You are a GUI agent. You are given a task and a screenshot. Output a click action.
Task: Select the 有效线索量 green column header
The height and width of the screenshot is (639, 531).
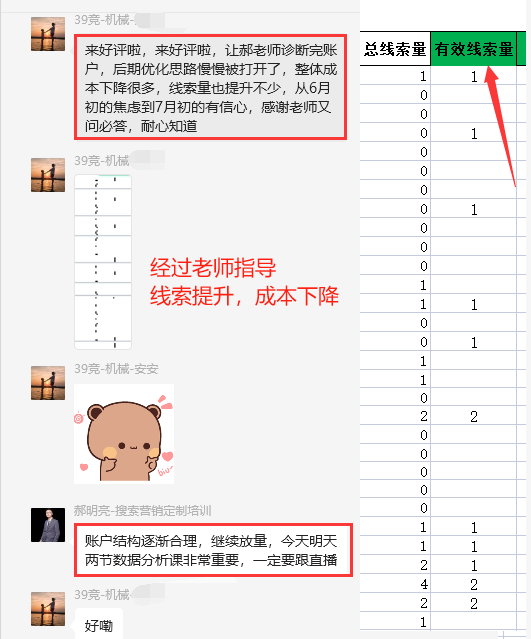click(474, 49)
